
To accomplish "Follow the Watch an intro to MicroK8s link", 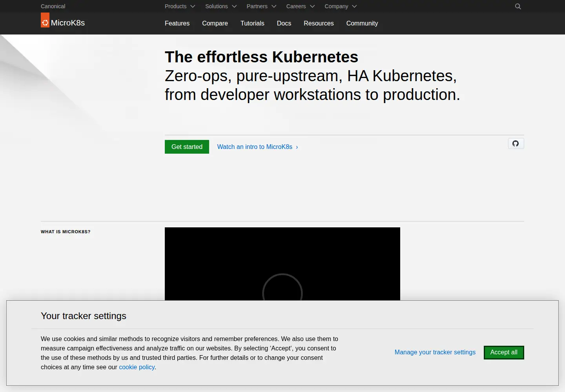I will 258,147.
